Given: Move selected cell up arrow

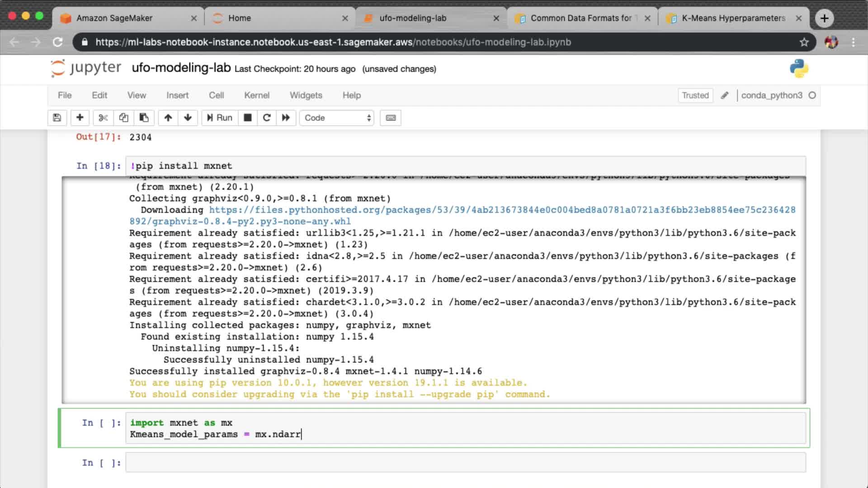Looking at the screenshot, I should 168,118.
